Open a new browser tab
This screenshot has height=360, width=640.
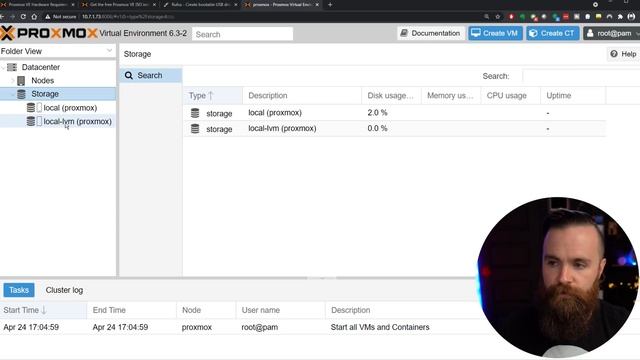[x=330, y=4]
